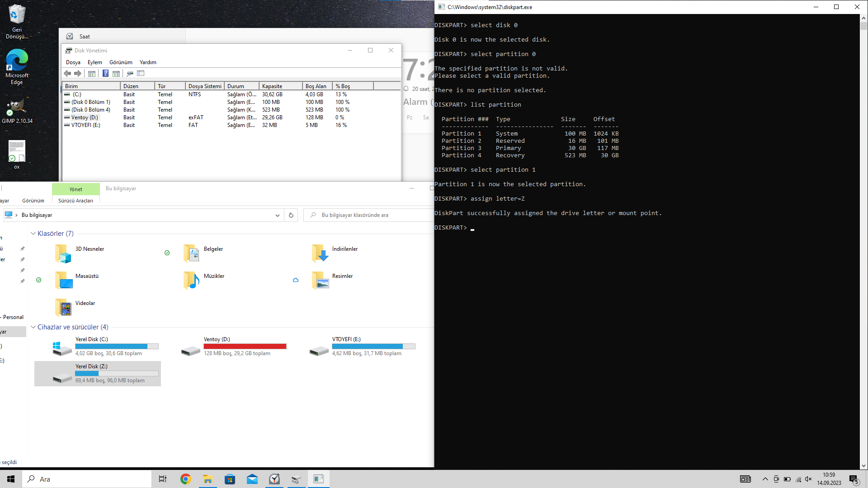Collapse the Klasörler (7) section
The image size is (868, 488).
pos(33,234)
